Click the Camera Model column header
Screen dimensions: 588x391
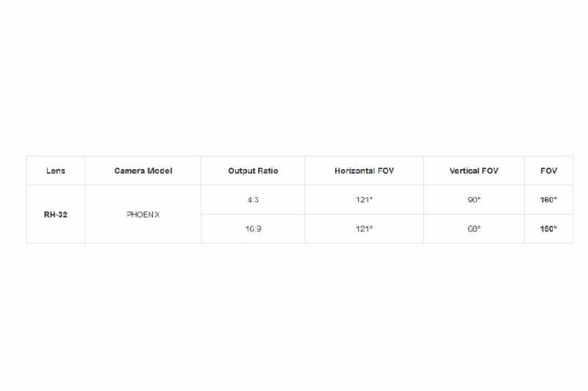click(143, 171)
